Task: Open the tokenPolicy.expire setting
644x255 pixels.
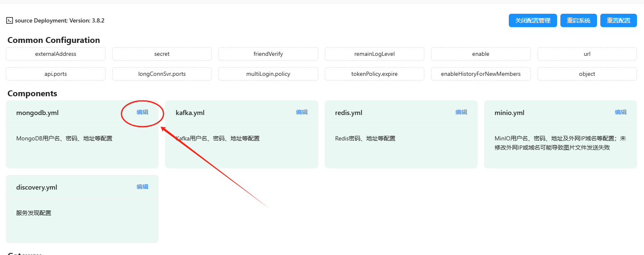Action: pos(374,74)
